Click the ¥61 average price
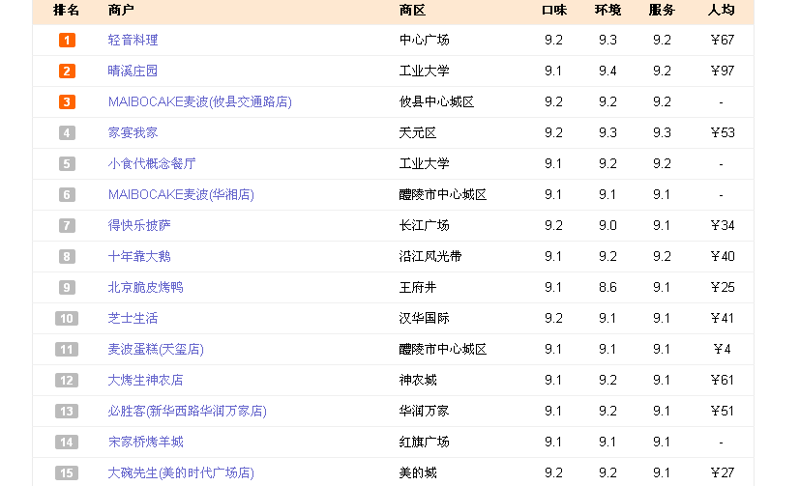This screenshot has height=486, width=800. click(722, 380)
